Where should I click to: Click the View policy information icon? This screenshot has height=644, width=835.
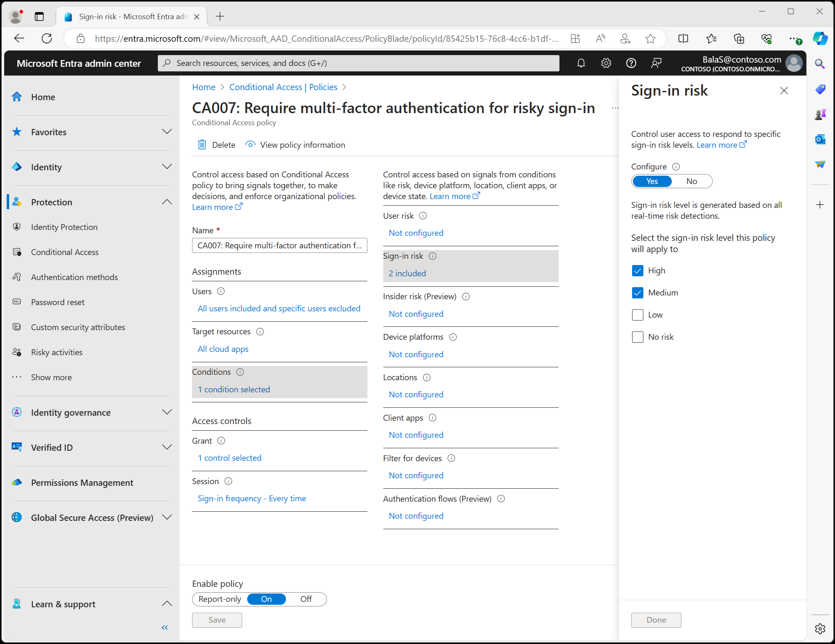point(250,145)
